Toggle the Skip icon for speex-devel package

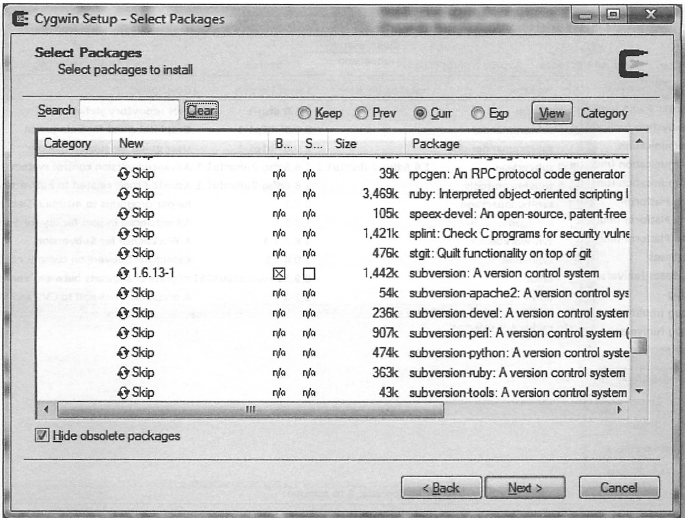[124, 213]
